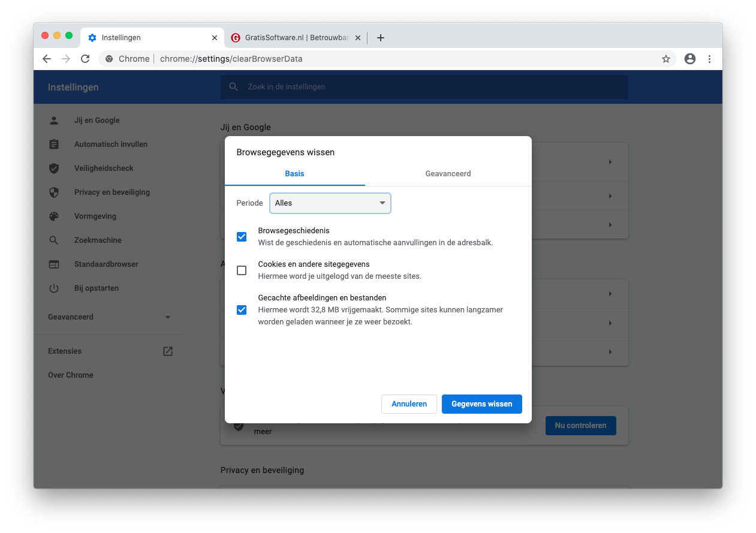
Task: Uncheck Gecachte afbeeldingen en bestanden checkbox
Action: click(242, 310)
